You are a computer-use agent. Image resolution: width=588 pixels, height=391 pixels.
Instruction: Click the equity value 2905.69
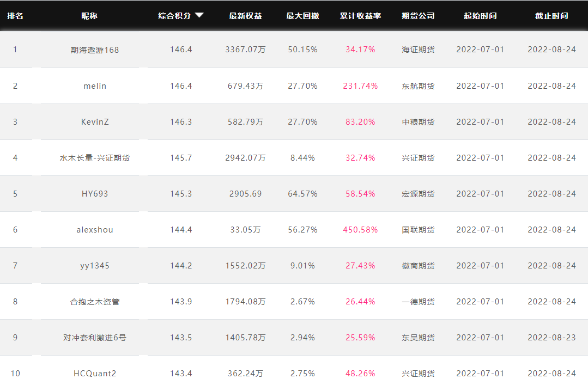(246, 194)
